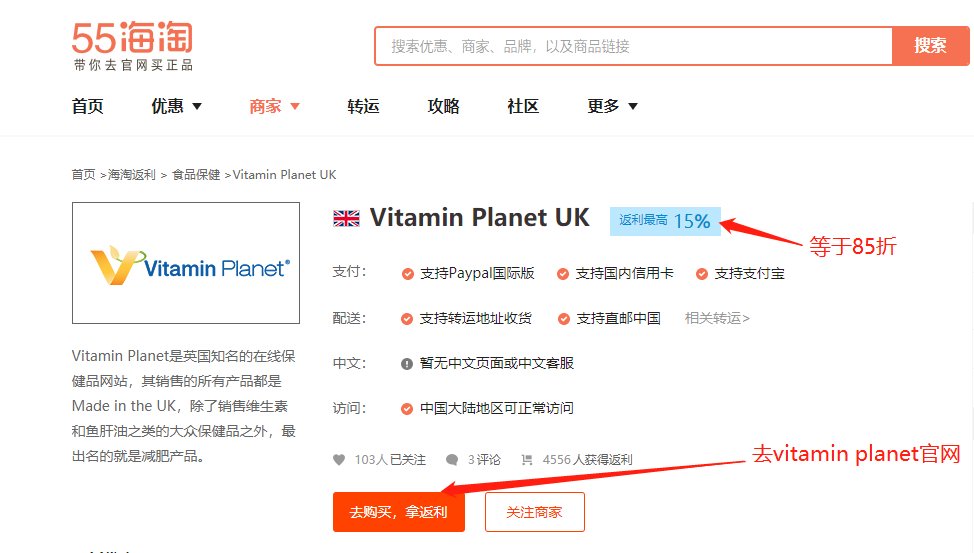The width and height of the screenshot is (974, 553).
Task: Open the 攻略 nav item
Action: 444,106
